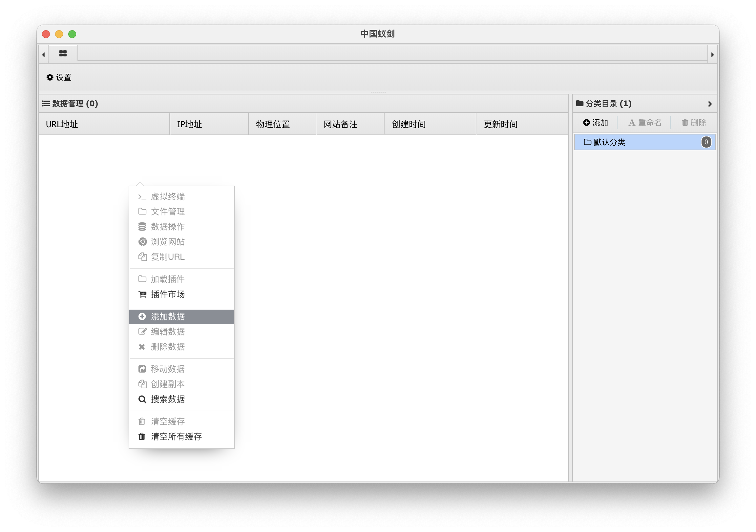Choose 文件管理 in the context menu
Viewport: 756px width, 532px height.
point(182,212)
